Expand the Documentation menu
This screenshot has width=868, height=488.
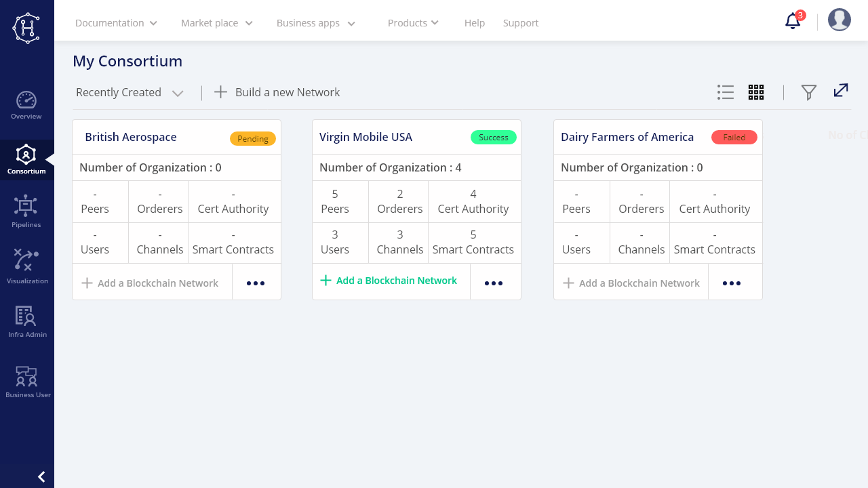(x=116, y=23)
